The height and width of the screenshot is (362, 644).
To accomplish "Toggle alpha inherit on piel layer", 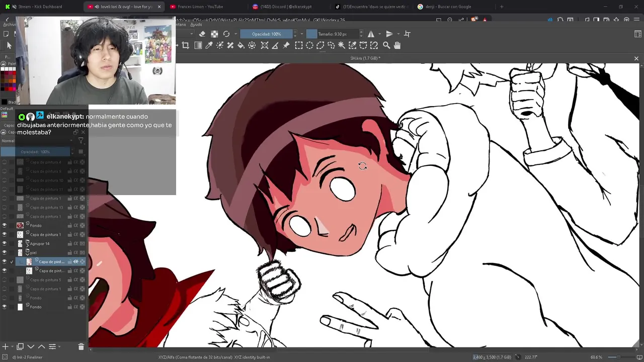I will (76, 252).
